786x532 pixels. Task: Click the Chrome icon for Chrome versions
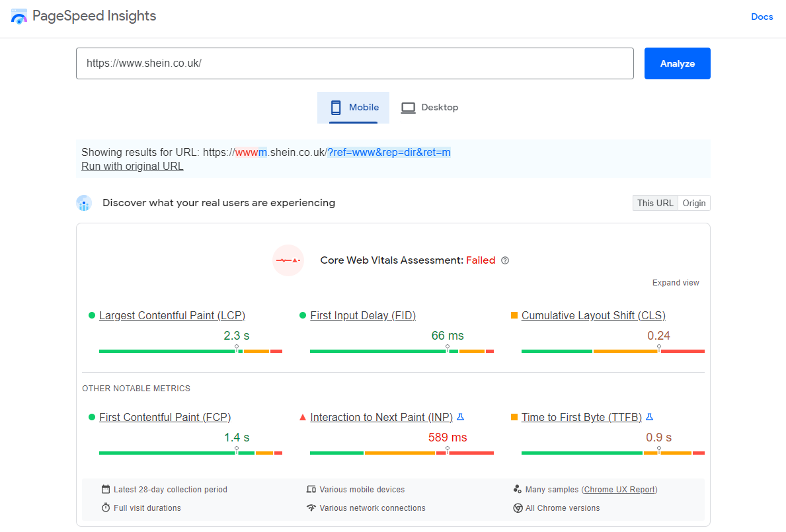click(x=518, y=508)
